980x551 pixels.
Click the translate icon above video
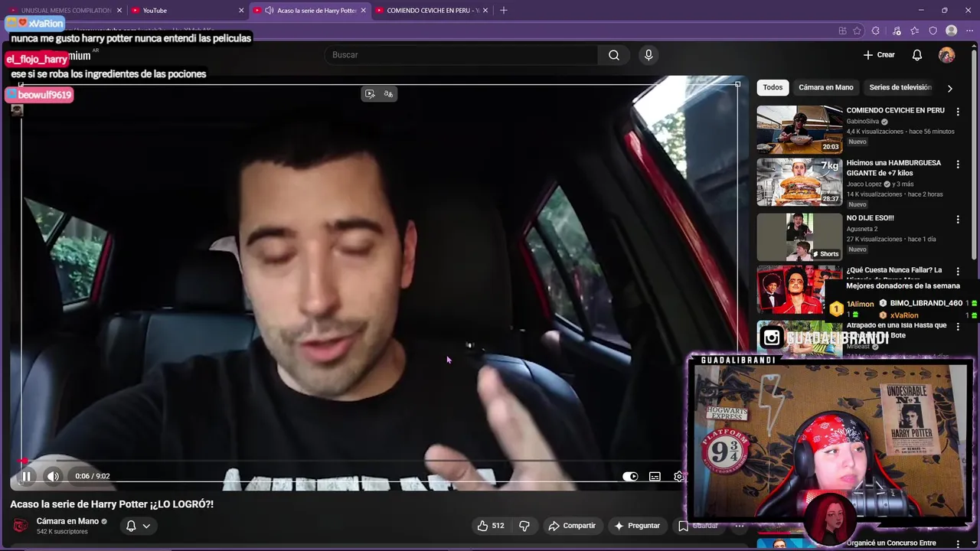click(388, 93)
